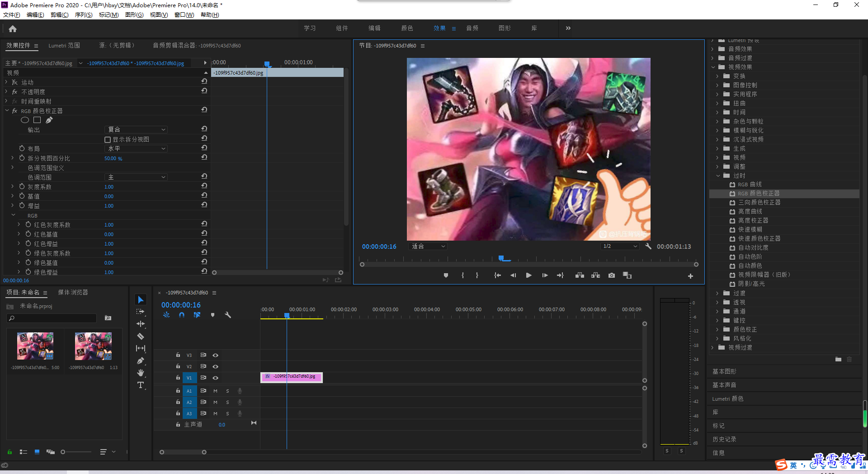Select the Track Select Forward tool

pyautogui.click(x=141, y=312)
